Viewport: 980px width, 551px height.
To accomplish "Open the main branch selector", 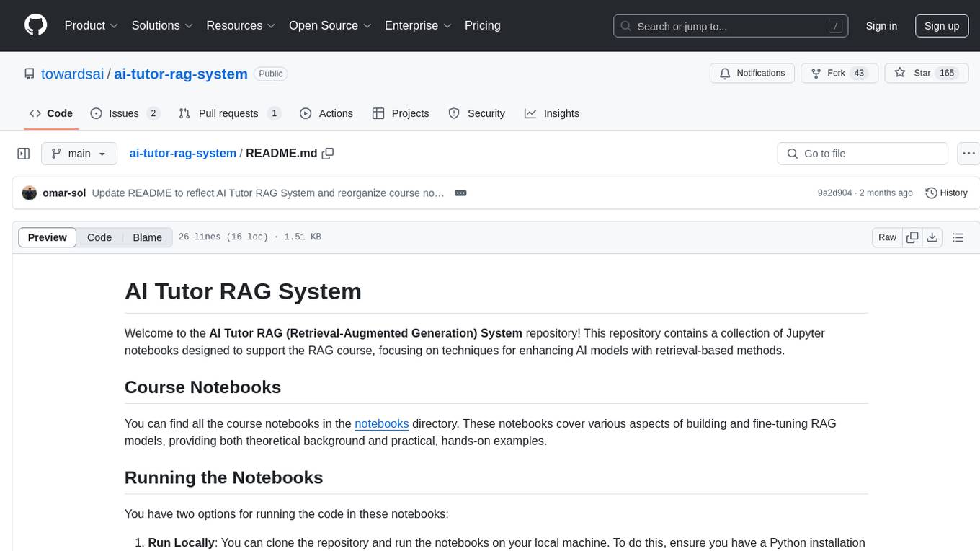I will point(79,154).
